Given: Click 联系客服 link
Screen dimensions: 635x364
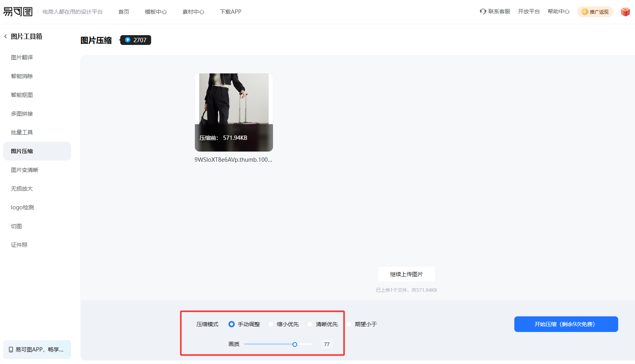Looking at the screenshot, I should [499, 12].
